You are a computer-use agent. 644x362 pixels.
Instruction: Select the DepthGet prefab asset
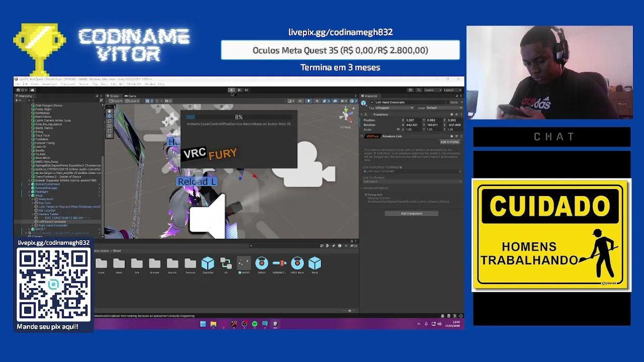pyautogui.click(x=208, y=265)
